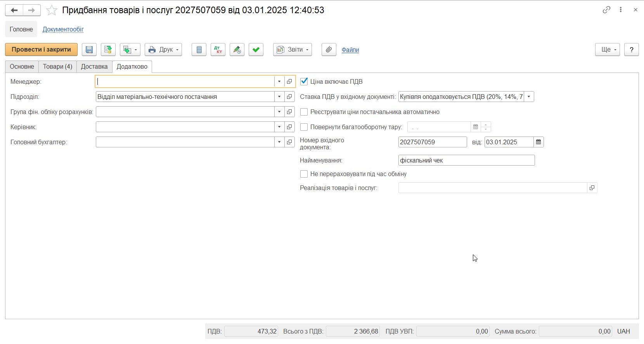This screenshot has width=644, height=344.
Task: Add document to favorites with star icon
Action: 52,10
